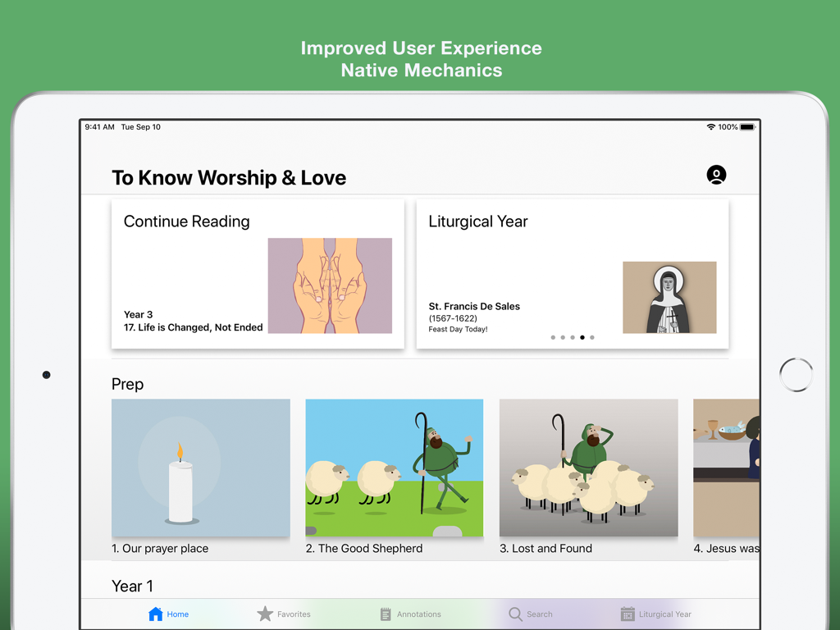Tap the Search magnifier icon
The image size is (840, 630).
[515, 614]
